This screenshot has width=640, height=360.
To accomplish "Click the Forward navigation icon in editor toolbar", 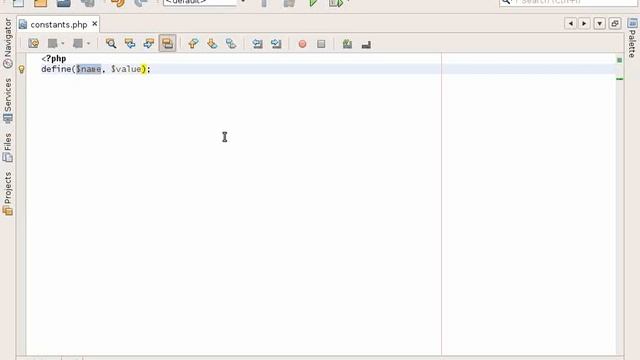I will [78, 43].
